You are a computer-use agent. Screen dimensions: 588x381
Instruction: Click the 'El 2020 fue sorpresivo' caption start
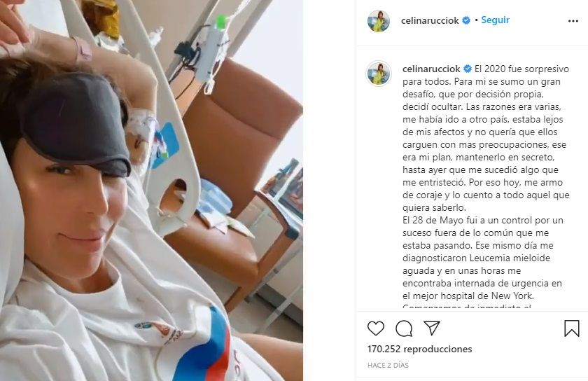(521, 69)
